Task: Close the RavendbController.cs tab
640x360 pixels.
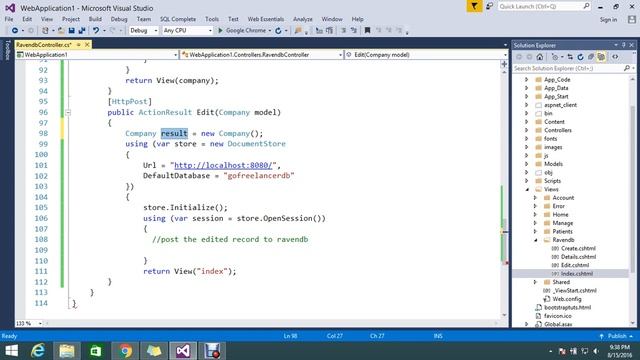Action: (87, 44)
